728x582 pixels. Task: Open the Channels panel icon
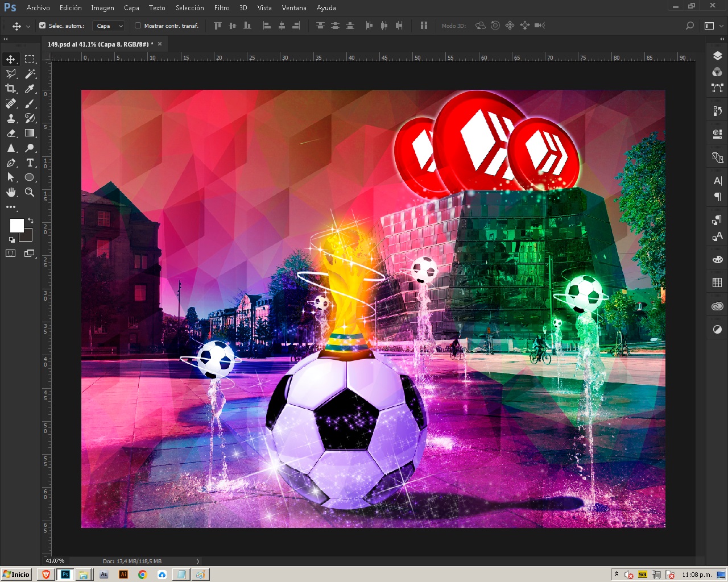coord(717,72)
